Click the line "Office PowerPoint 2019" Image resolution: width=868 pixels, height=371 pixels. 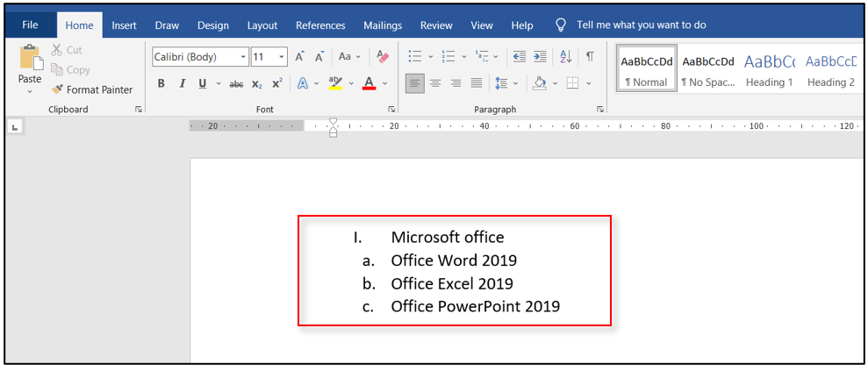pos(476,306)
